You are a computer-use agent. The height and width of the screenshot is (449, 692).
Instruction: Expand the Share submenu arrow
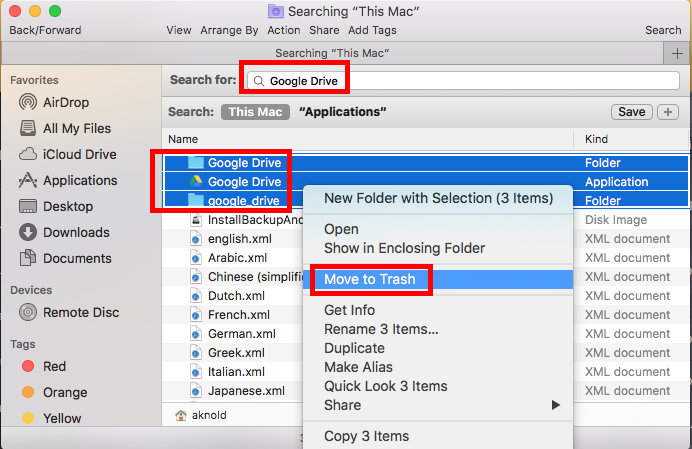(556, 405)
